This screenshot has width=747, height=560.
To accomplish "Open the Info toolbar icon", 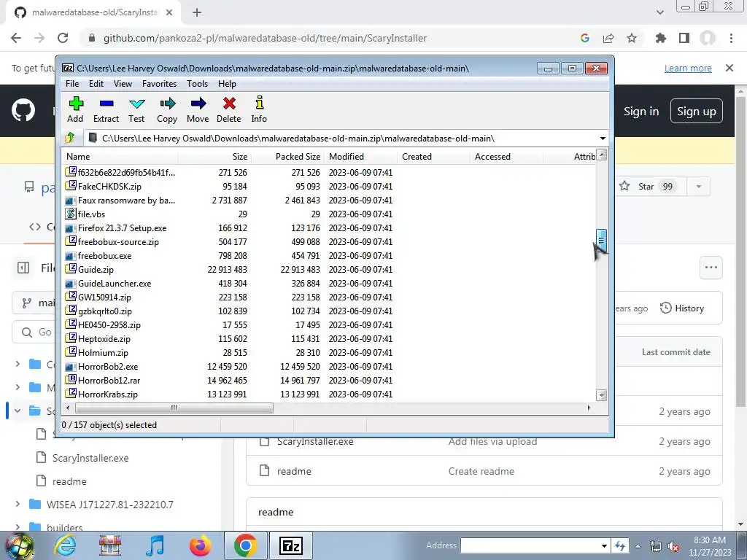I will [x=259, y=110].
